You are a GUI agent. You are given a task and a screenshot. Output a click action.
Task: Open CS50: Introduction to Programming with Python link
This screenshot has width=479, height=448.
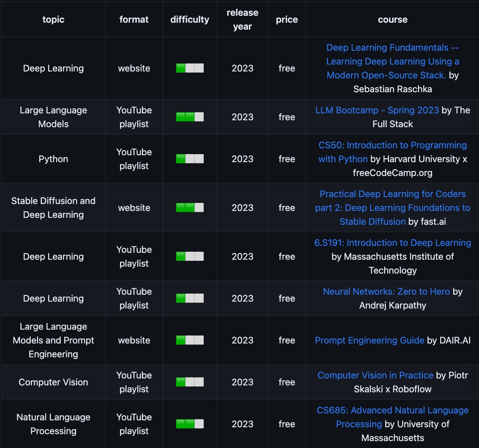[393, 152]
